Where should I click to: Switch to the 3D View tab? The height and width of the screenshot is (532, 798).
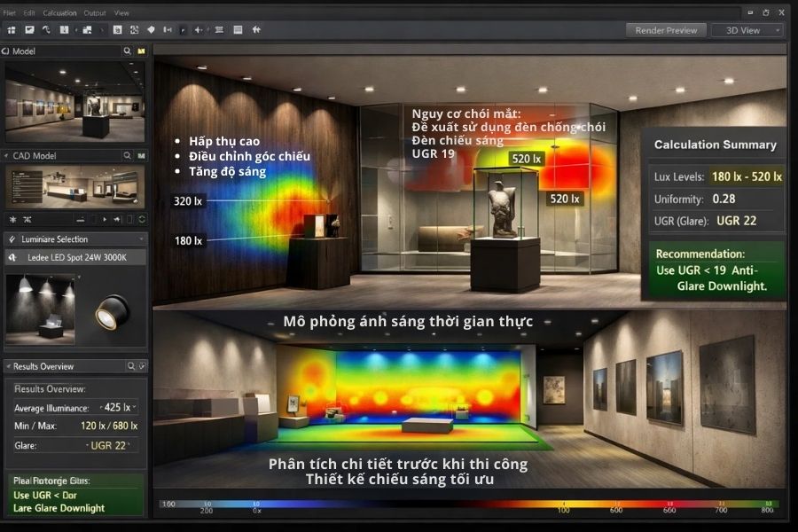point(745,29)
